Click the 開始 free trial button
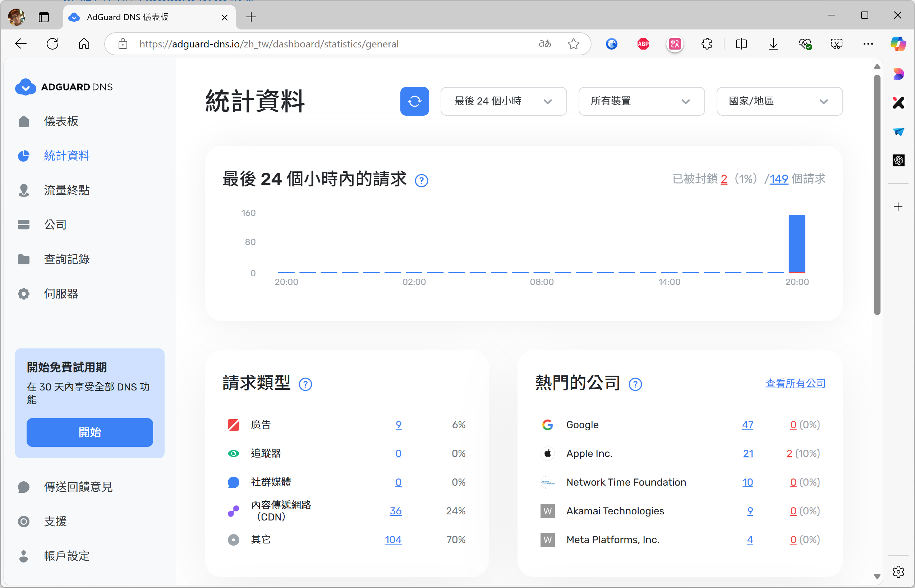 89,432
